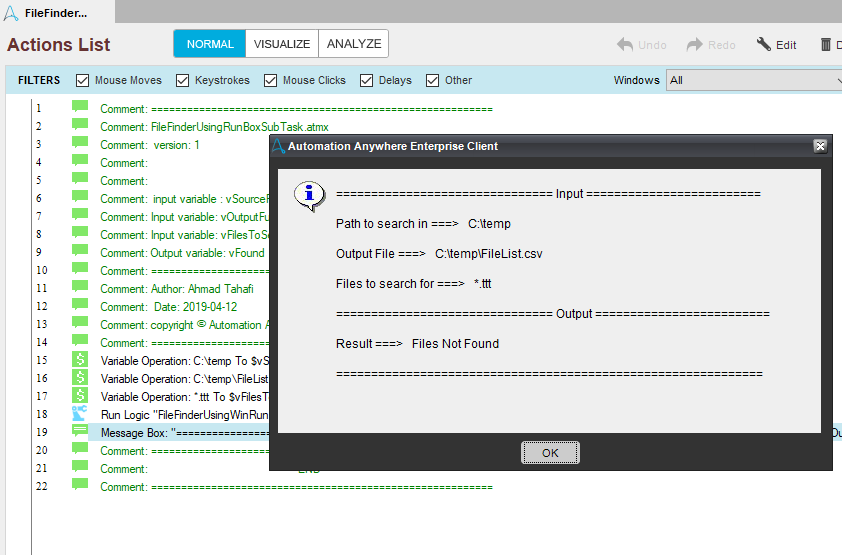The image size is (842, 555).
Task: Toggle the Mouse Clicks filter checkbox
Action: pyautogui.click(x=270, y=81)
